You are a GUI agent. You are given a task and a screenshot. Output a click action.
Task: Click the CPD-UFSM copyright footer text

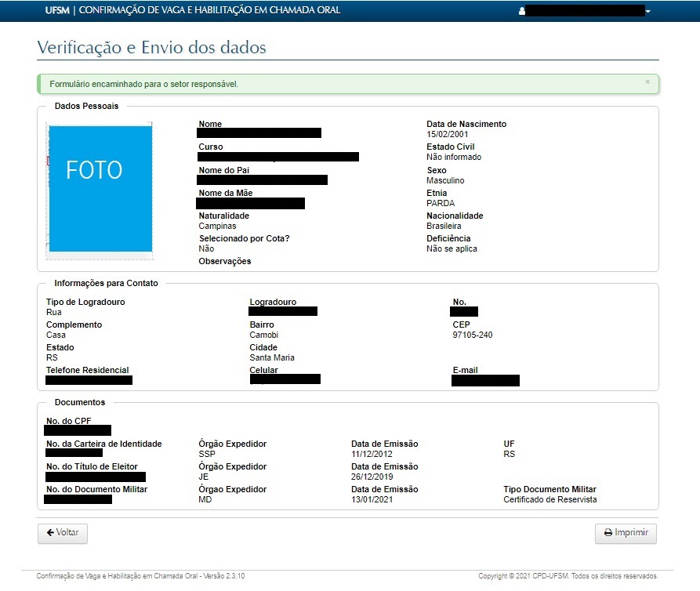[568, 576]
